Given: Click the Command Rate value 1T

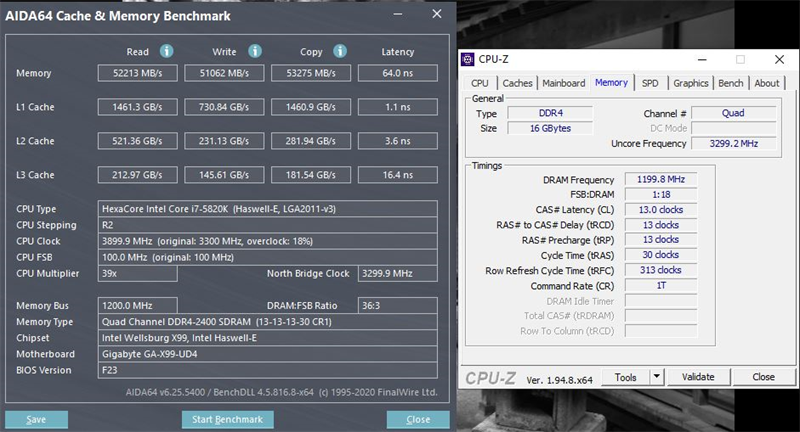Looking at the screenshot, I should pyautogui.click(x=661, y=286).
